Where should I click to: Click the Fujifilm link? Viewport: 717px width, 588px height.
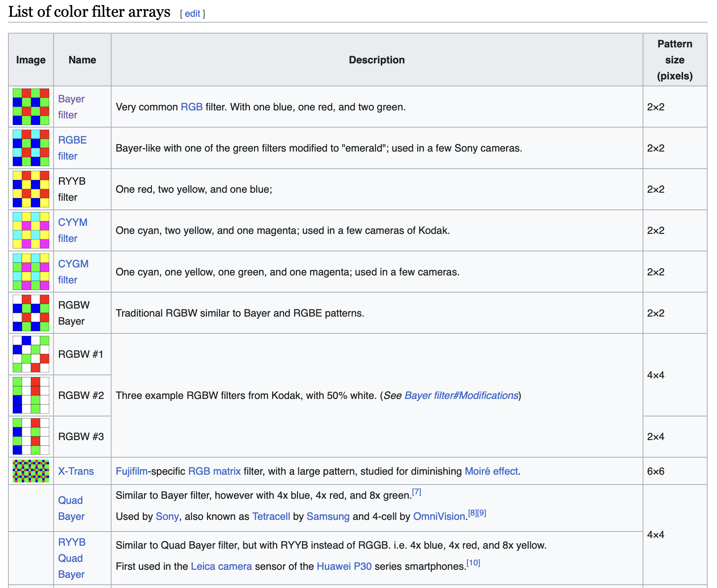pos(132,471)
